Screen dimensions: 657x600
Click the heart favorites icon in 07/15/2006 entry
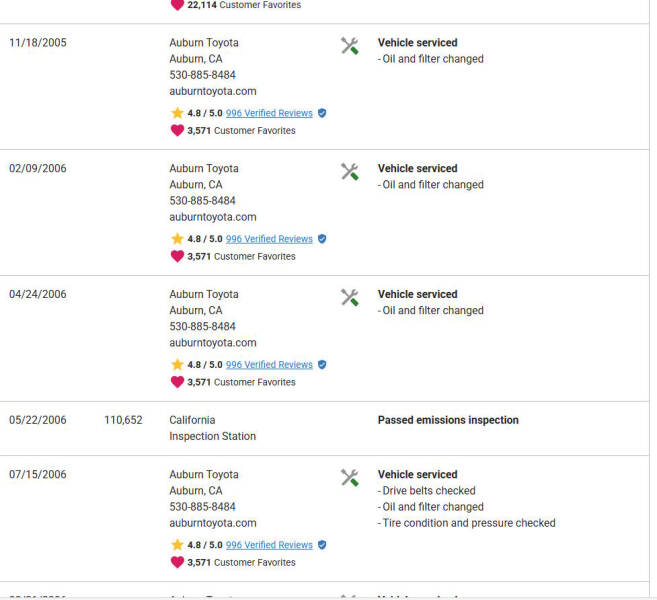coord(177,562)
